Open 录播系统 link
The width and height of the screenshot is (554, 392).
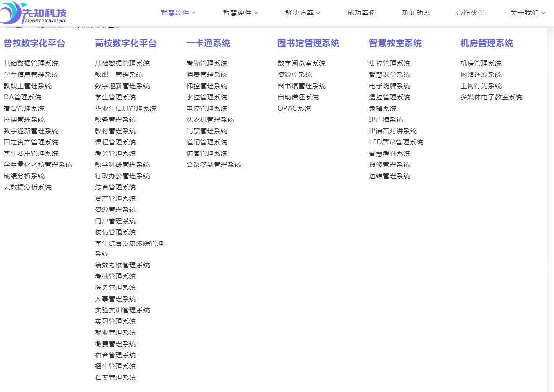click(382, 108)
